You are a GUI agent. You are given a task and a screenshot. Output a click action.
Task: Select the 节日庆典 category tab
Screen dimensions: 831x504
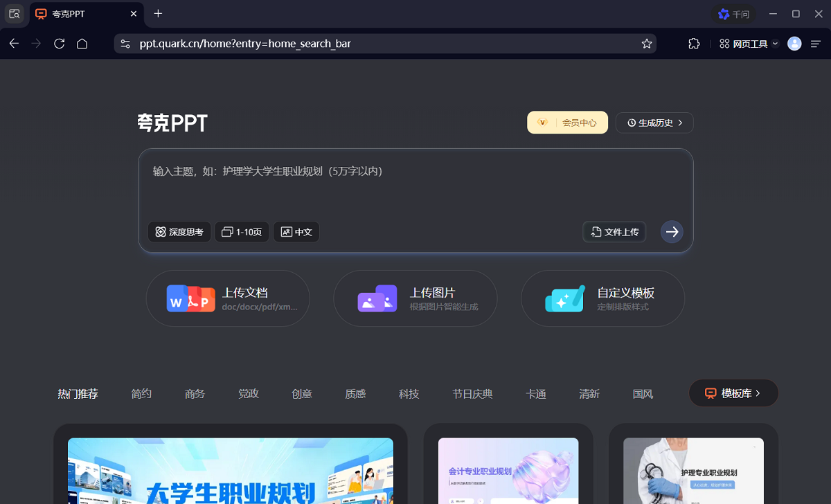pyautogui.click(x=473, y=394)
